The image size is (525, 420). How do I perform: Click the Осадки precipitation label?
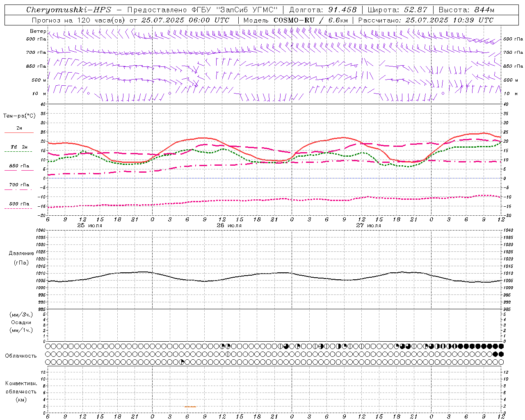pos(21,322)
